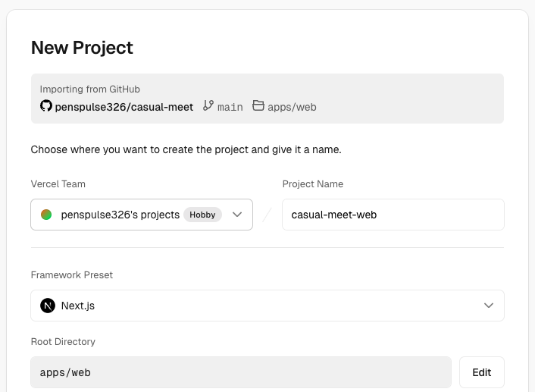Click the folder icon beside apps/web

tap(258, 105)
